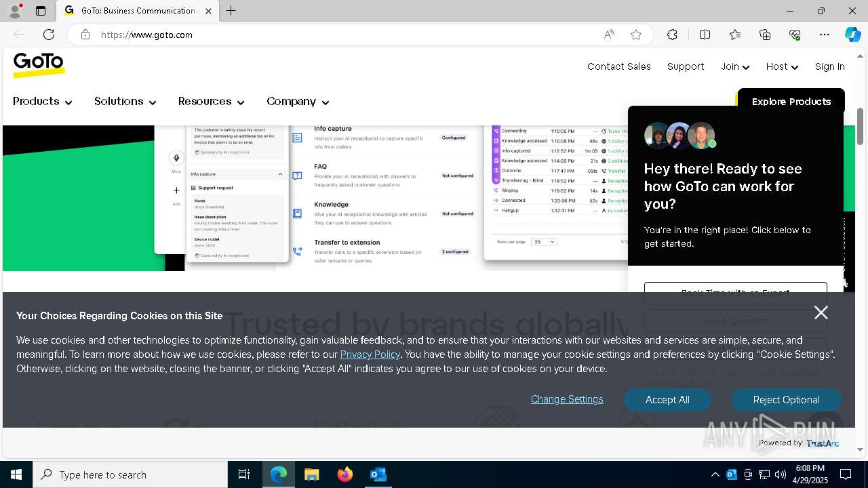Viewport: 868px width, 488px height.
Task: Click the Transfer to extension feature
Action: [346, 242]
